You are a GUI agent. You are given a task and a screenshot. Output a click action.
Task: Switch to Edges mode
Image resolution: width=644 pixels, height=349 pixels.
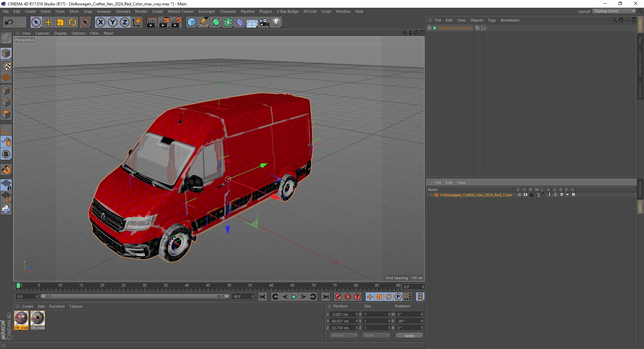coord(6,102)
